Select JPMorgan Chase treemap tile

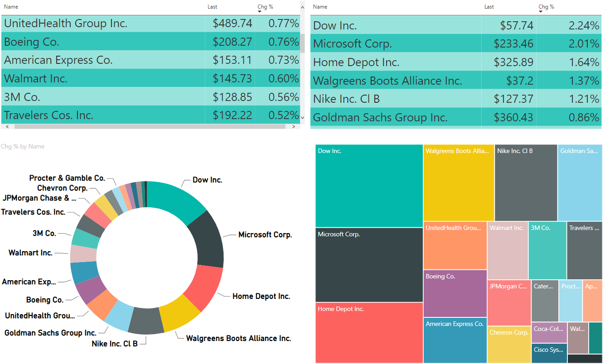coord(509,303)
